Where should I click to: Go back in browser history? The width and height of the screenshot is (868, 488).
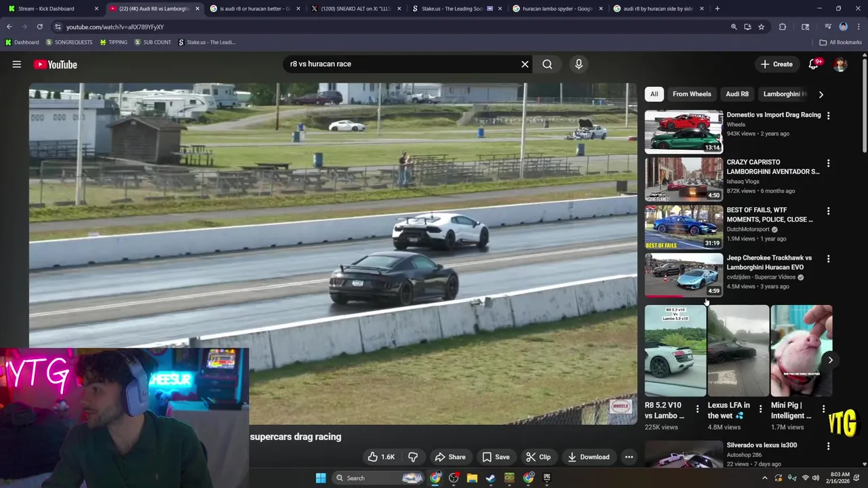[x=9, y=26]
